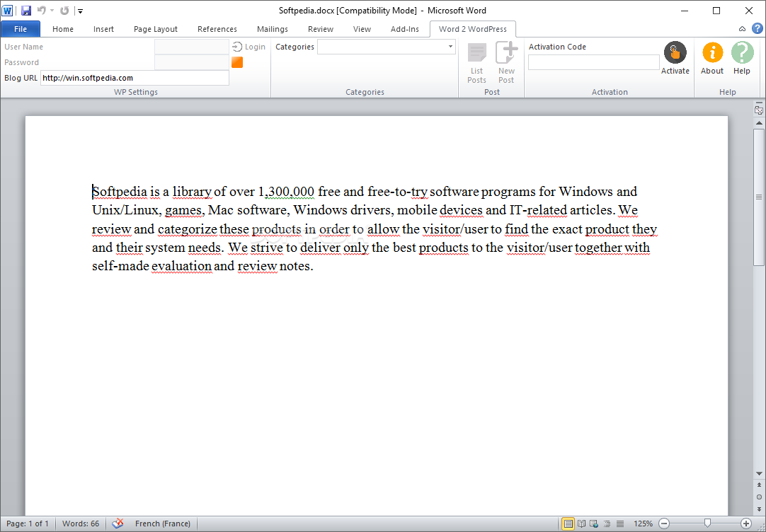Click the 125% zoom level button
Screen dimensions: 766x532
[x=643, y=524]
